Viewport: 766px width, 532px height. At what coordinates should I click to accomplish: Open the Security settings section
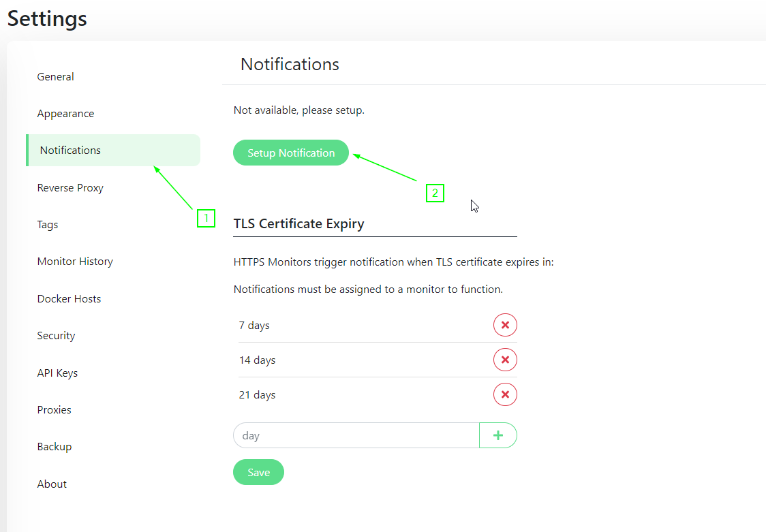point(56,335)
